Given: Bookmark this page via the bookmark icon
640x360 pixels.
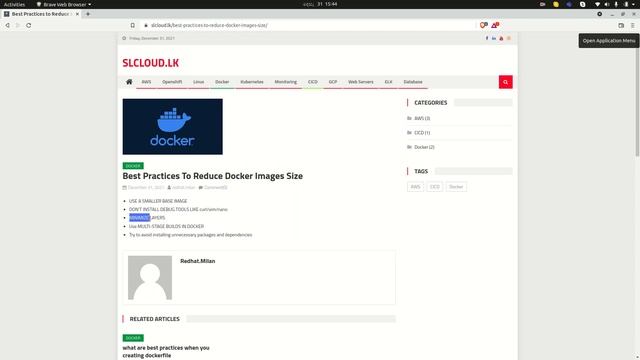Looking at the screenshot, I should [x=133, y=25].
